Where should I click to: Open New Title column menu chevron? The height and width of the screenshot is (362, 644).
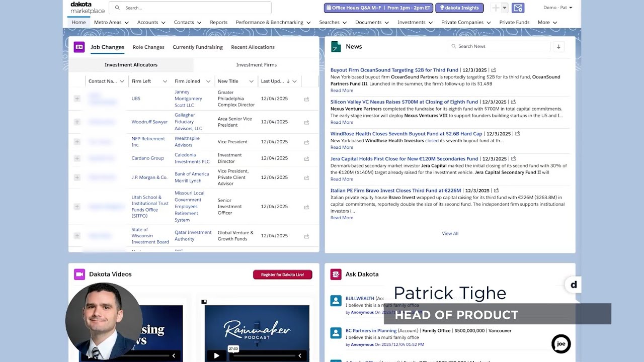coord(251,81)
